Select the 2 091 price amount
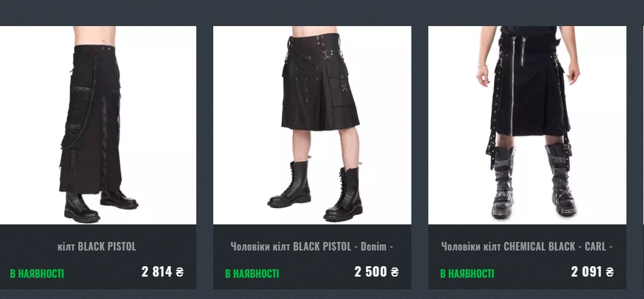This screenshot has height=299, width=644. pyautogui.click(x=586, y=272)
